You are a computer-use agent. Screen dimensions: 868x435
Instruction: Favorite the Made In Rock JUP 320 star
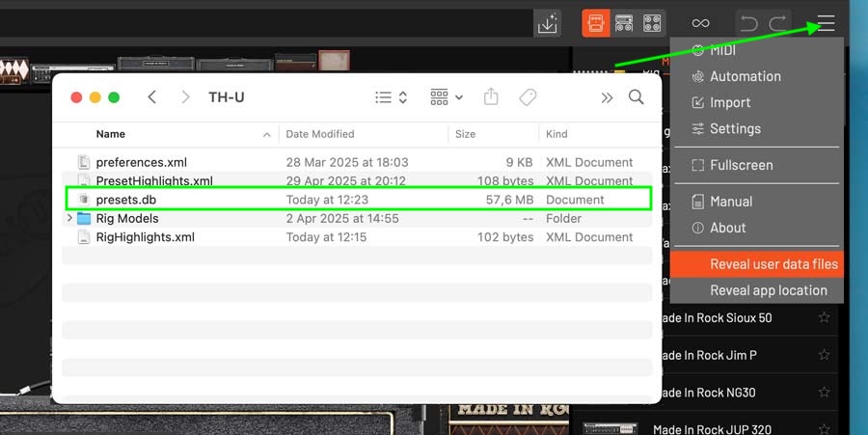pos(825,429)
